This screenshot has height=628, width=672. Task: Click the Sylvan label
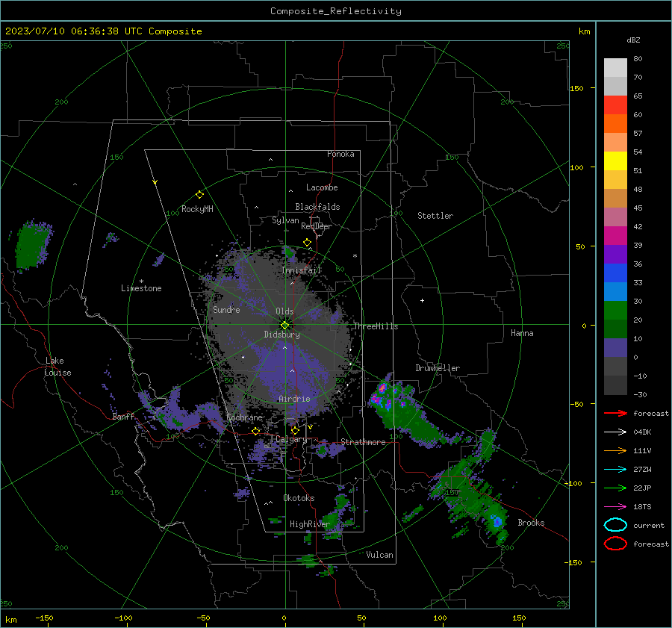pyautogui.click(x=285, y=220)
